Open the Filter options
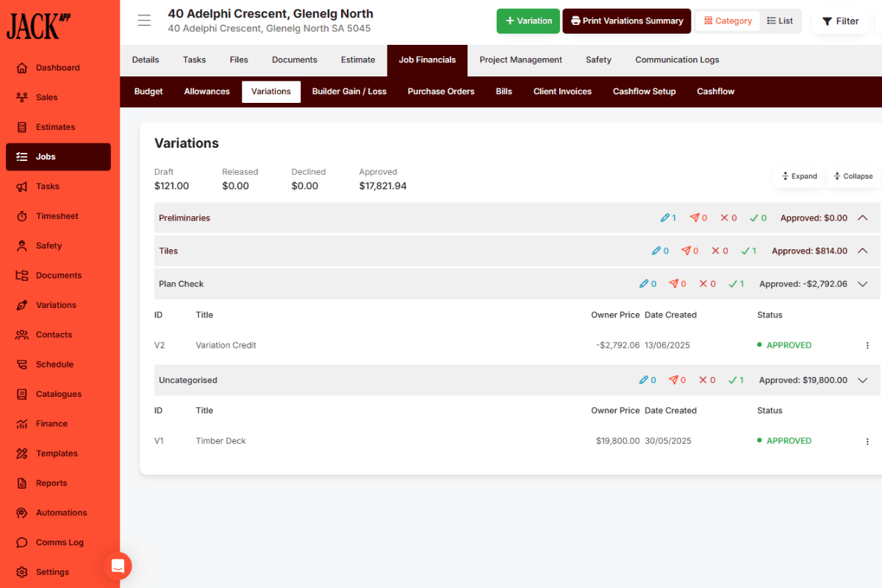This screenshot has width=882, height=588. pyautogui.click(x=840, y=21)
